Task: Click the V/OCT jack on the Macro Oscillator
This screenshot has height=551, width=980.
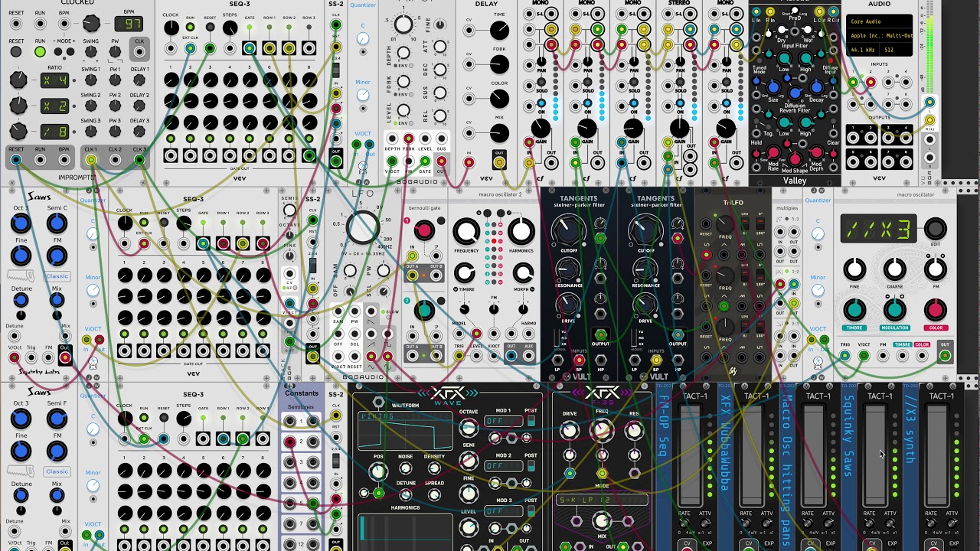Action: coord(864,355)
